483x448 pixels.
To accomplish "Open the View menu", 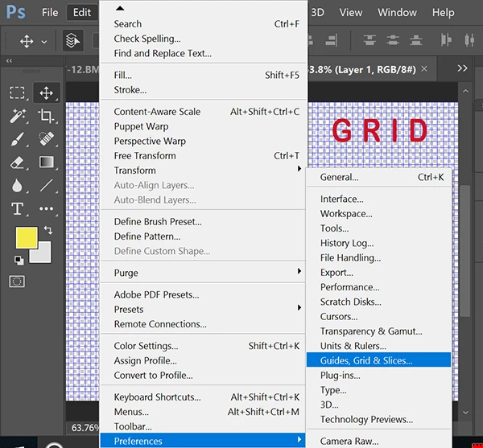I will (x=350, y=12).
